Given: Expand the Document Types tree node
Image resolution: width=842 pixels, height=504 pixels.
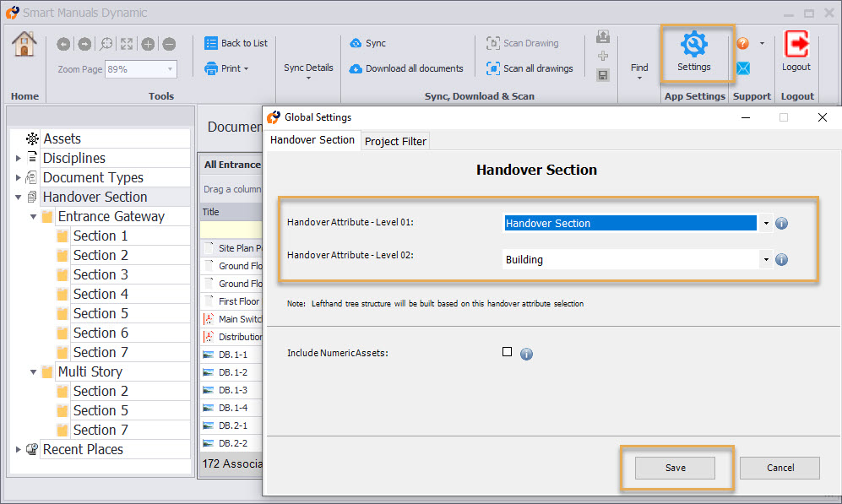Looking at the screenshot, I should 19,177.
